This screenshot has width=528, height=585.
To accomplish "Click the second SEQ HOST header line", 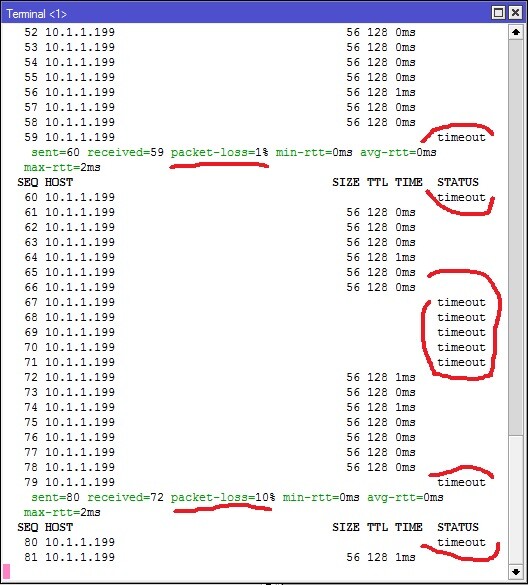I will point(248,527).
